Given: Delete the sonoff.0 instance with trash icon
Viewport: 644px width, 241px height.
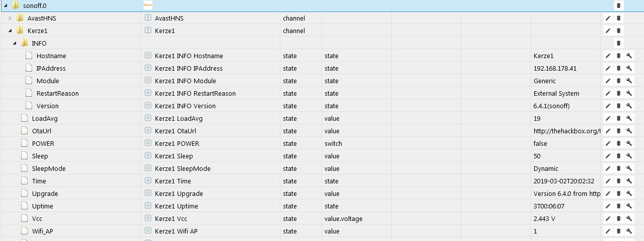Looking at the screenshot, I should pos(618,6).
